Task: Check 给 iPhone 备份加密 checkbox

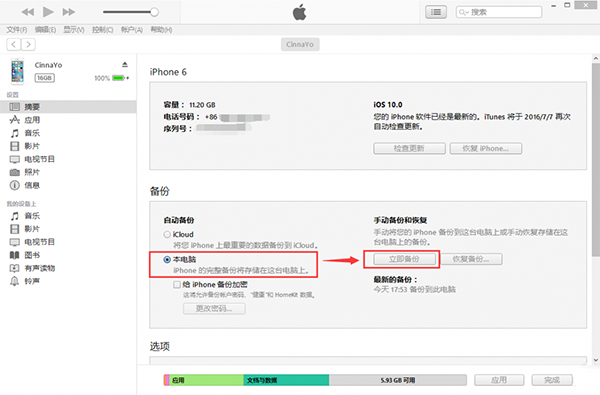Action: pos(177,284)
